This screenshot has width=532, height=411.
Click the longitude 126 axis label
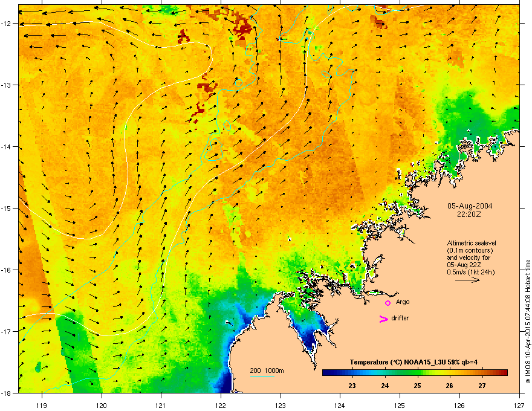459,405
